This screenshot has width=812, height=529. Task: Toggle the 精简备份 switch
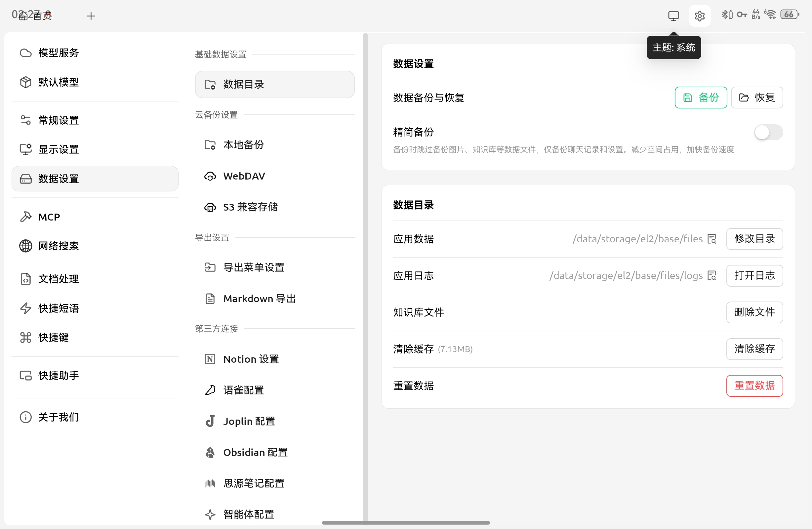point(768,133)
